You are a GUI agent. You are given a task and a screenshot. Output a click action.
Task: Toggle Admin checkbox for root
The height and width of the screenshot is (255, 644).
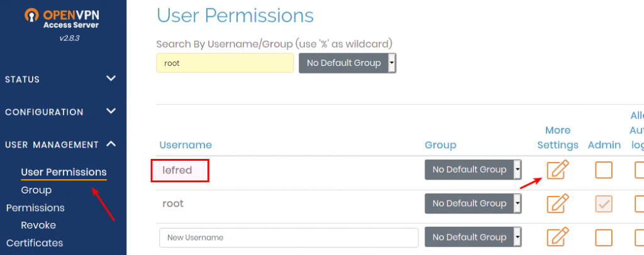click(x=604, y=203)
